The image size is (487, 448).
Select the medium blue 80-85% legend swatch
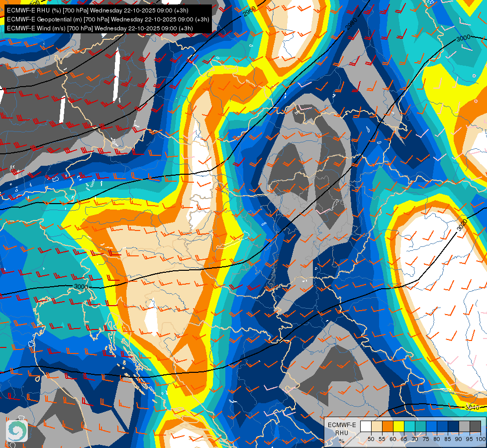[443, 426]
